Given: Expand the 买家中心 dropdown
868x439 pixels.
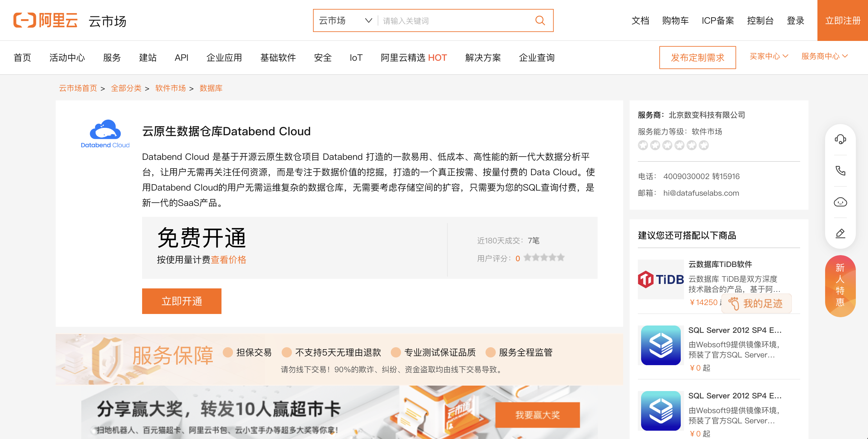Looking at the screenshot, I should pyautogui.click(x=768, y=56).
